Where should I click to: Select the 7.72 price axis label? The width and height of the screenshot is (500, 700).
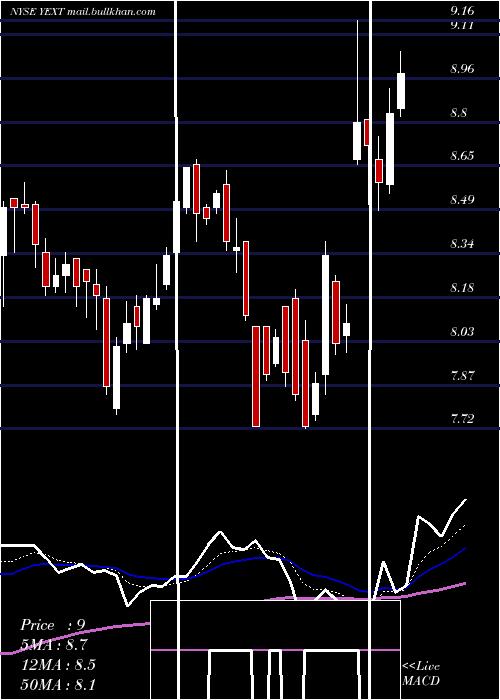point(462,419)
